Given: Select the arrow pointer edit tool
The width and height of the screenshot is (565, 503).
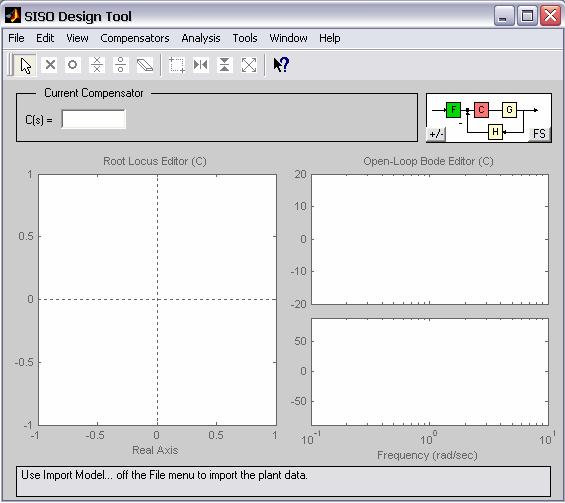Looking at the screenshot, I should tap(26, 65).
